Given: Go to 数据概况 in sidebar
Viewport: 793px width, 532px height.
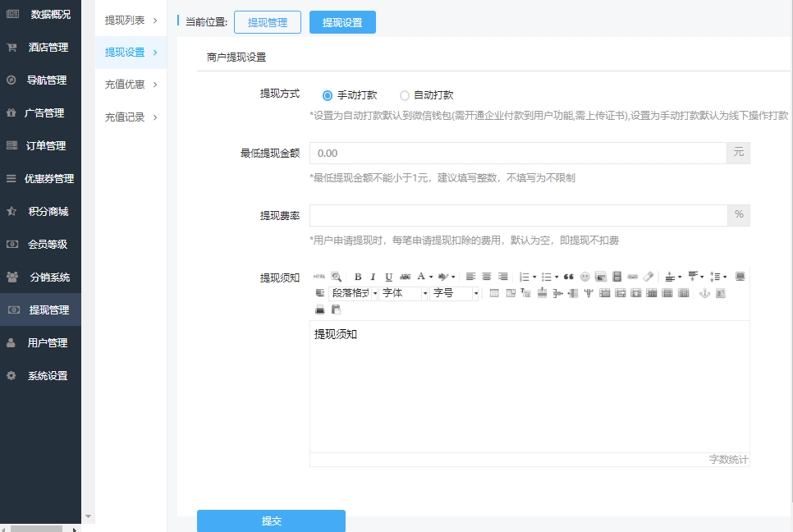Looking at the screenshot, I should [x=40, y=15].
